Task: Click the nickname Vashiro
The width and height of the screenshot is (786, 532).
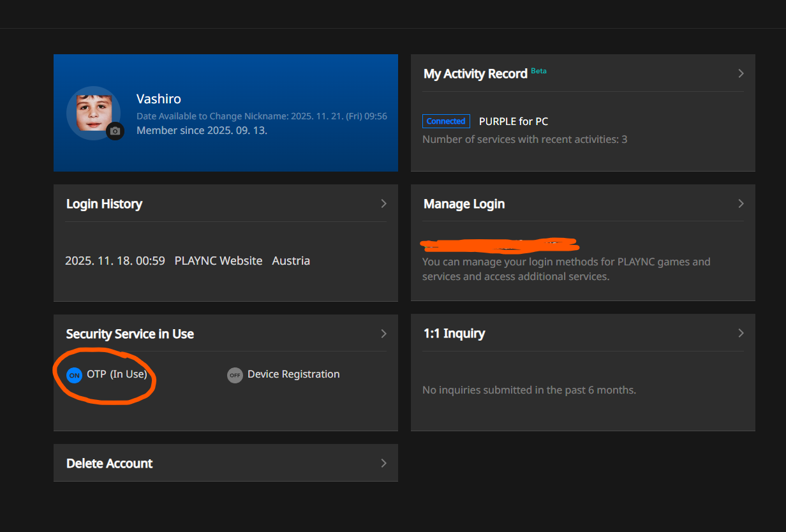Action: point(159,99)
